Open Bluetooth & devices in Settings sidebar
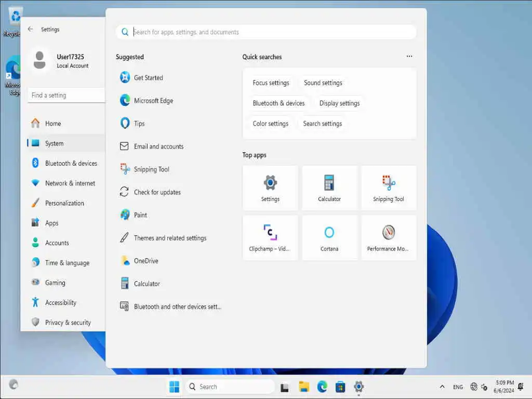This screenshot has height=399, width=532. pos(65,163)
